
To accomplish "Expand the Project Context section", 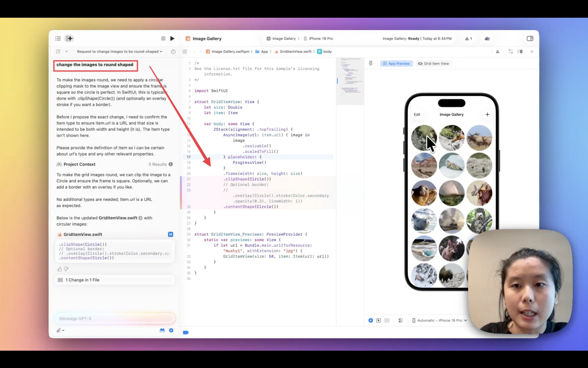I will point(76,164).
